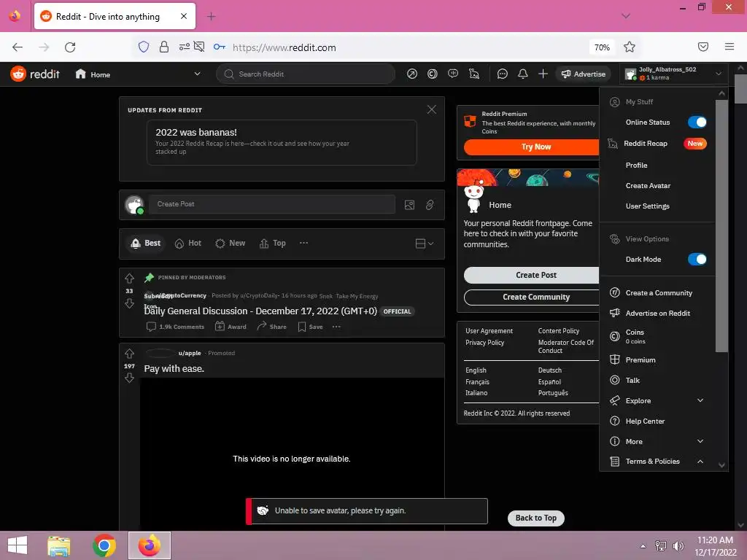Open the chat icon in header
This screenshot has height=560, width=747.
click(x=502, y=74)
